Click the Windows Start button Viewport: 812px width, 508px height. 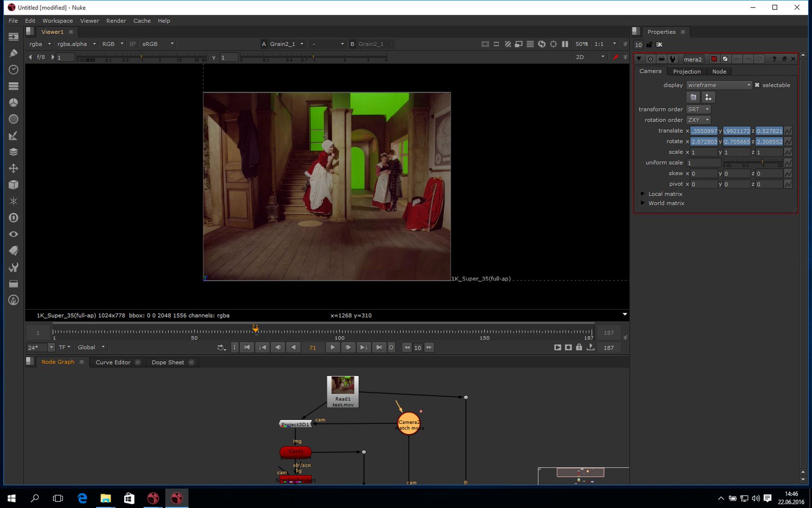point(11,498)
